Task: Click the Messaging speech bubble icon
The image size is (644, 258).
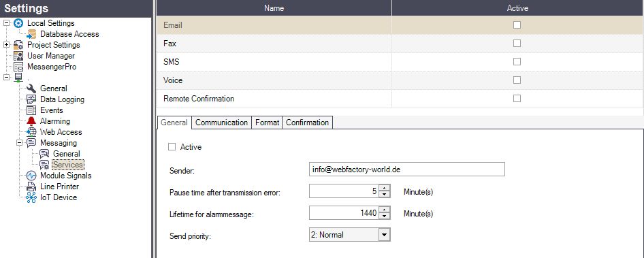Action: pos(31,143)
